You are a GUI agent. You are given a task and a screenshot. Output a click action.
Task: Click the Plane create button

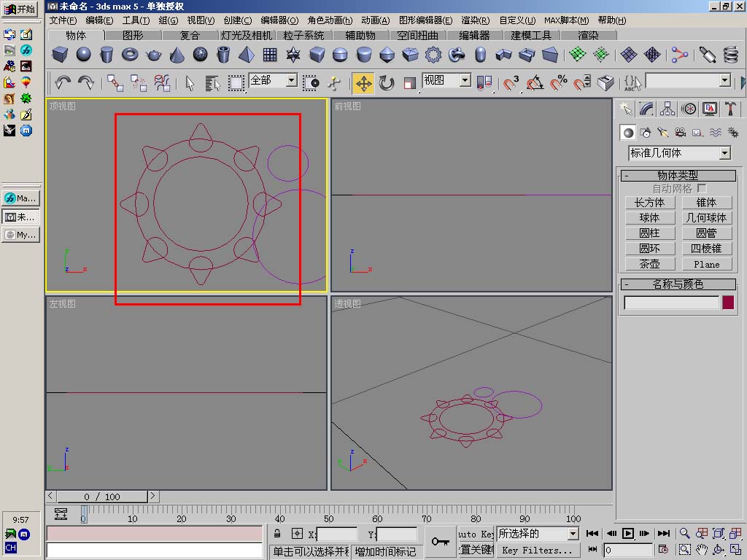pyautogui.click(x=706, y=264)
